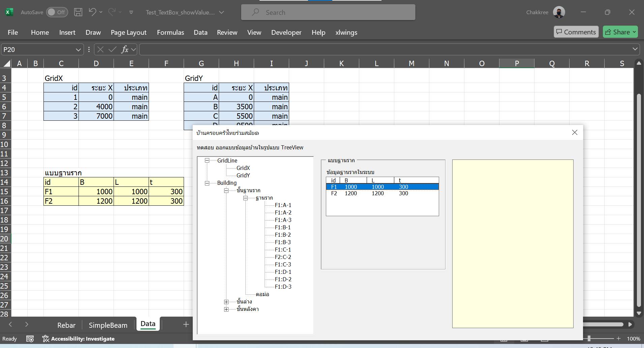This screenshot has height=348, width=644.
Task: Click the Share button
Action: coord(620,32)
